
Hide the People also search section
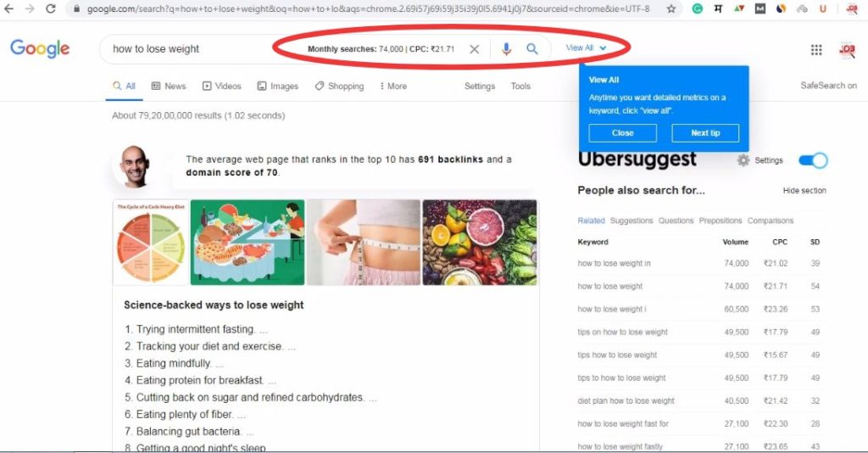click(x=804, y=191)
